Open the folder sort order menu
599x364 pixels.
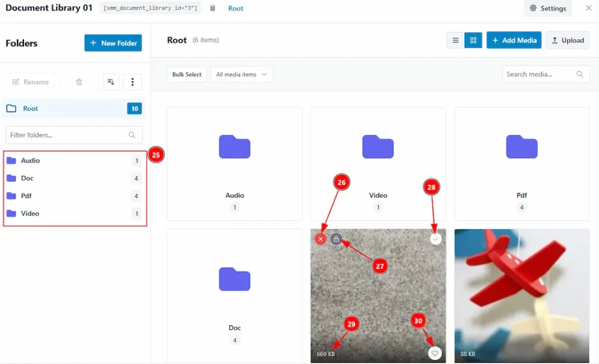pyautogui.click(x=111, y=82)
